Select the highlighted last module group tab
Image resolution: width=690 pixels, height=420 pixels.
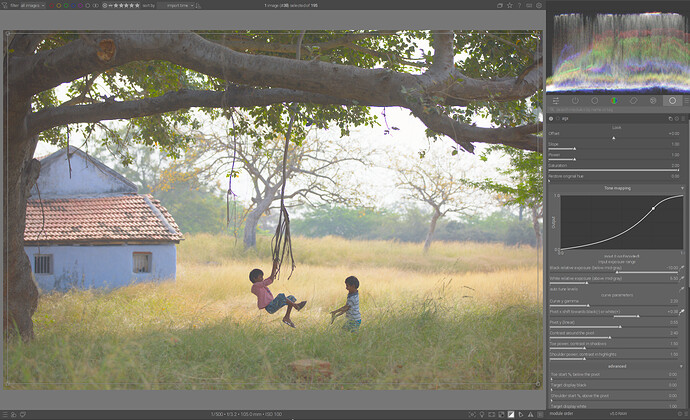[x=672, y=101]
